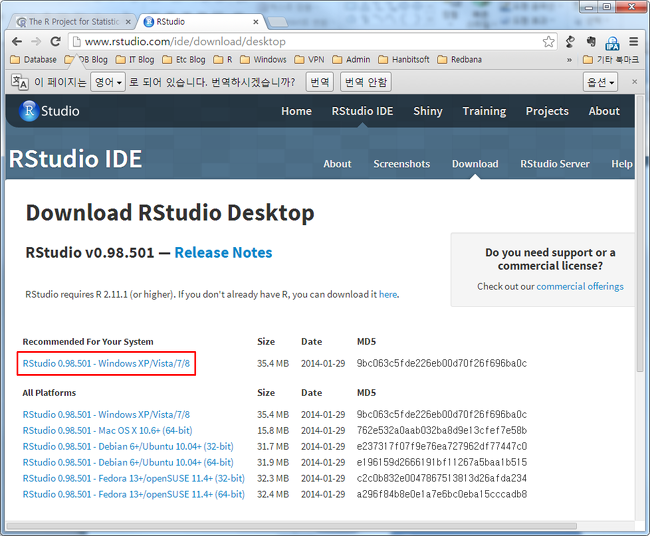Select the RStudio browser tab

coord(201,22)
